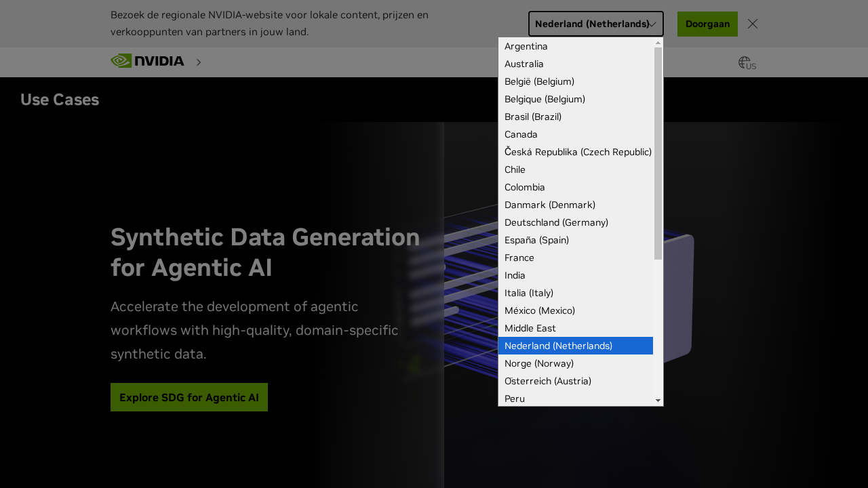The image size is (868, 488).
Task: Click the chevron arrow beside NVIDIA logo
Action: pyautogui.click(x=199, y=62)
